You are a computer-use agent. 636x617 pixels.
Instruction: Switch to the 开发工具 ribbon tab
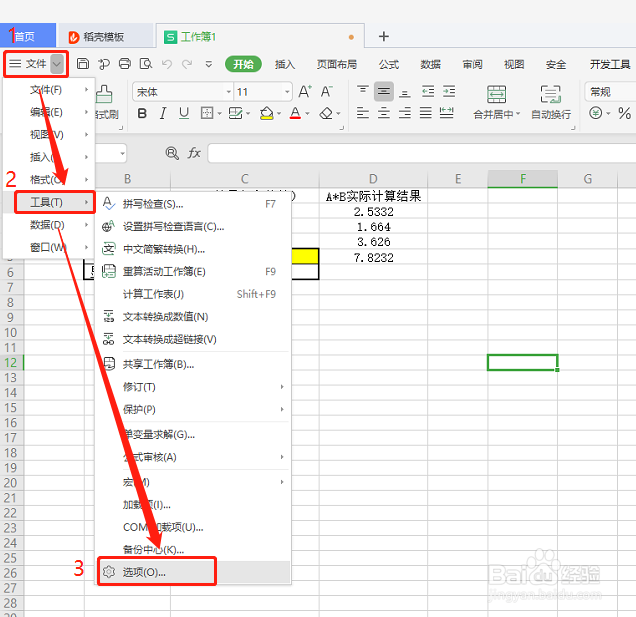pos(610,64)
